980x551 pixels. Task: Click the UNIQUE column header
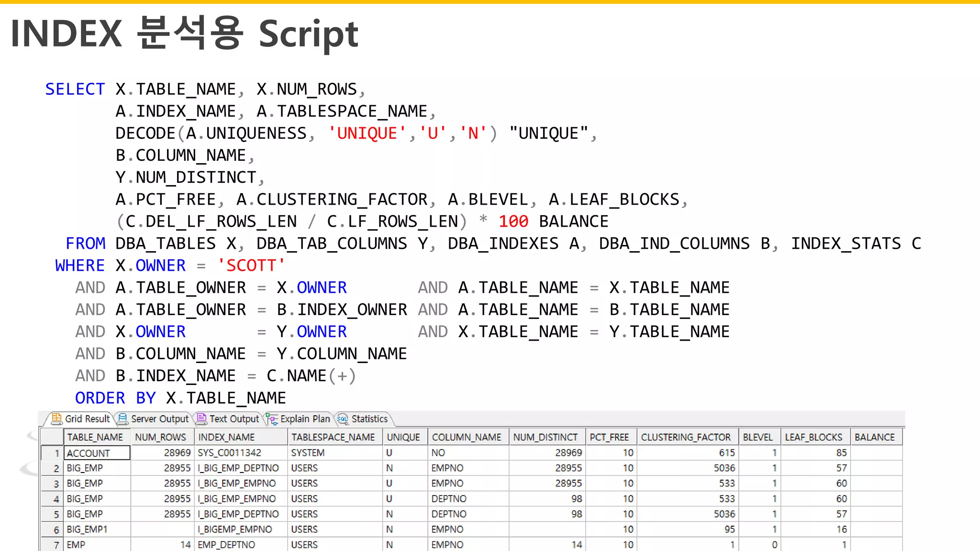(405, 437)
